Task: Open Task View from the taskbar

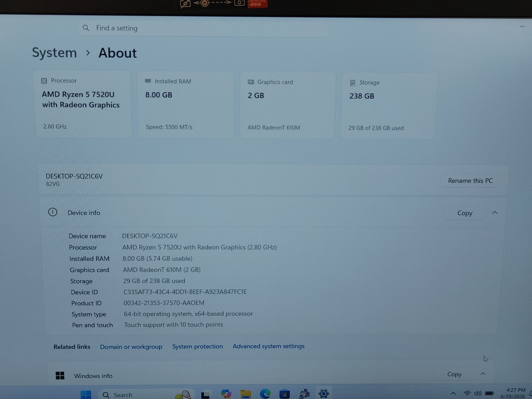Action: (205, 395)
